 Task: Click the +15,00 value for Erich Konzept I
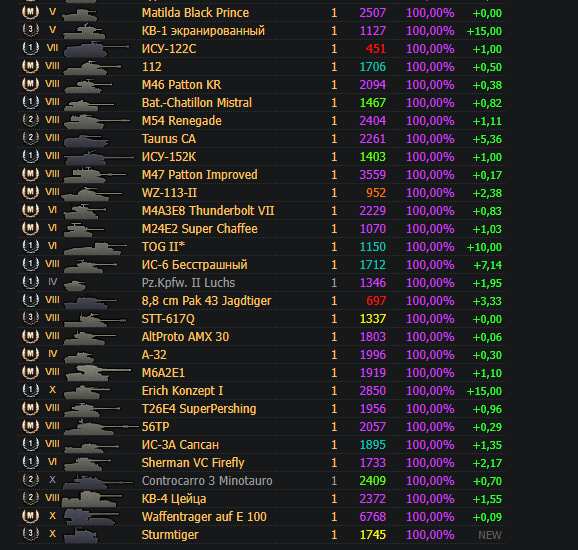point(484,391)
